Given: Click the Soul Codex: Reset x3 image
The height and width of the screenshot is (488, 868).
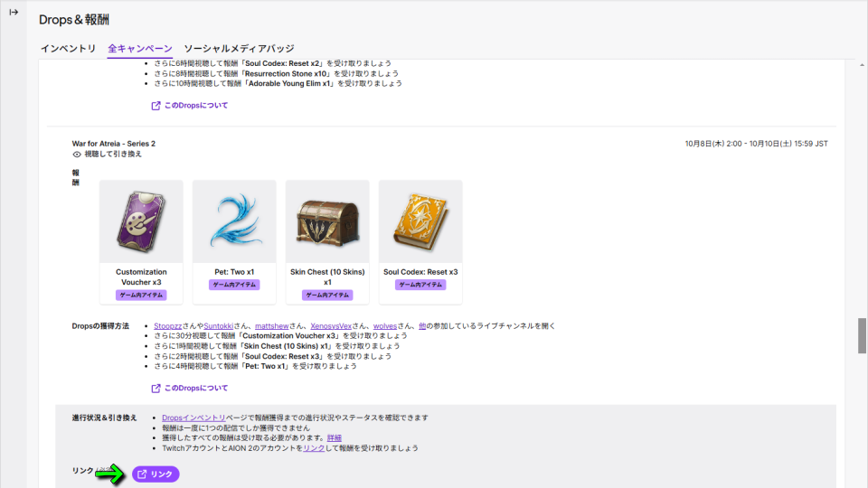Looking at the screenshot, I should [x=420, y=221].
